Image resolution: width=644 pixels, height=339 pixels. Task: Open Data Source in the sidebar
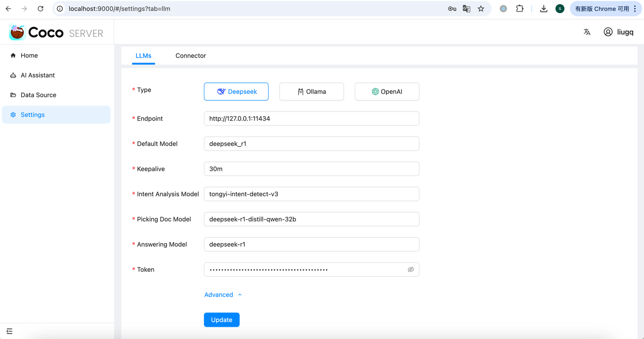click(x=56, y=95)
